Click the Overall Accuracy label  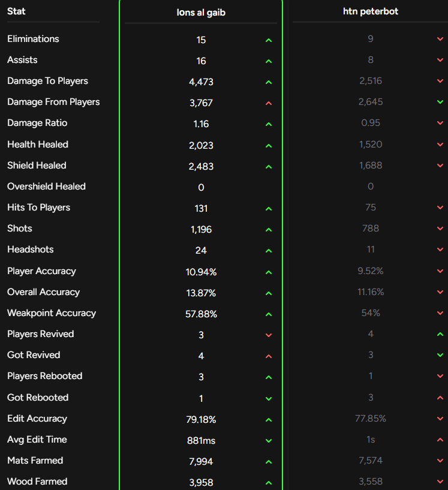tap(43, 292)
